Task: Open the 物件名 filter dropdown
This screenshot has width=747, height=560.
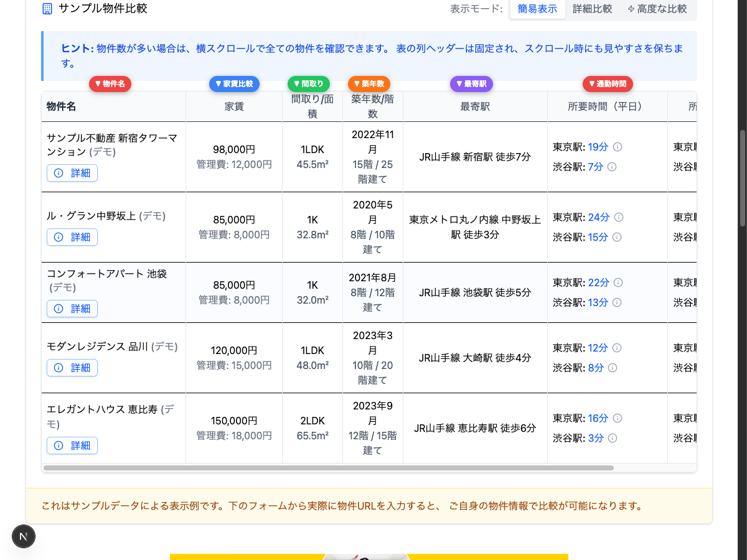Action: click(110, 83)
